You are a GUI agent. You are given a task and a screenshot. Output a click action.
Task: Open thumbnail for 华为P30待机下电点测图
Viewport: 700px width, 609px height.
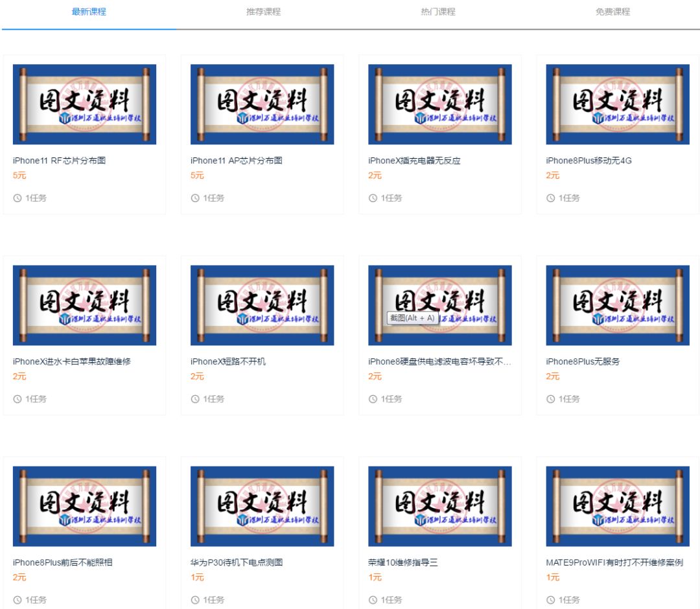[x=262, y=507]
